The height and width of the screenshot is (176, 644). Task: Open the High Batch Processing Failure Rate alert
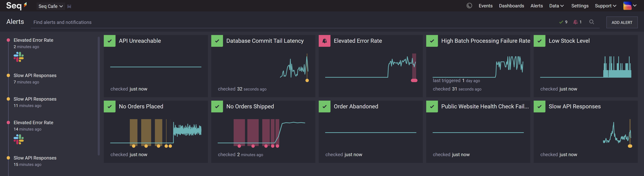(485, 41)
